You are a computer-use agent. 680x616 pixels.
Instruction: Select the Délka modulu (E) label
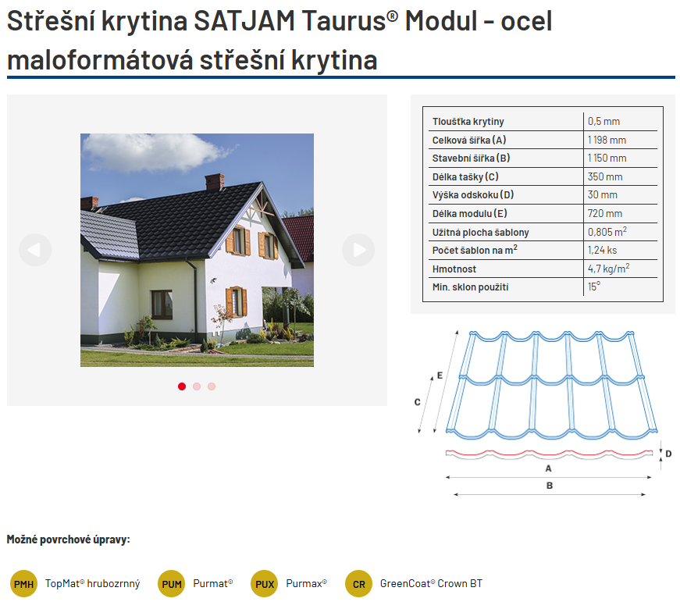click(470, 214)
